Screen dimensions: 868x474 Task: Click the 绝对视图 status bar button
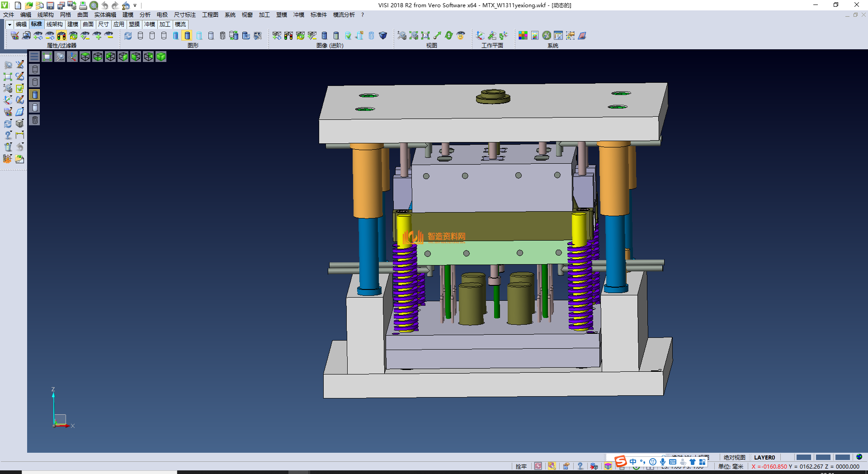pyautogui.click(x=734, y=457)
